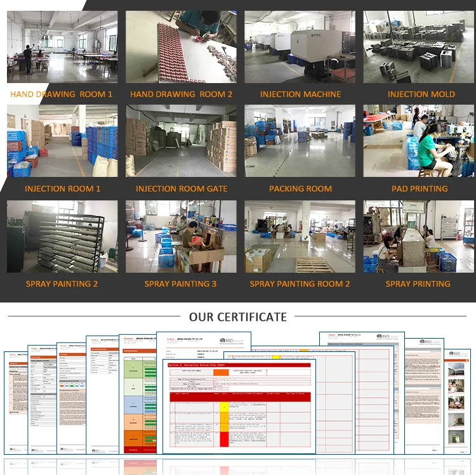Screen dimensions: 476x475
Task: Open the Injection Room Gate photo
Action: click(181, 141)
